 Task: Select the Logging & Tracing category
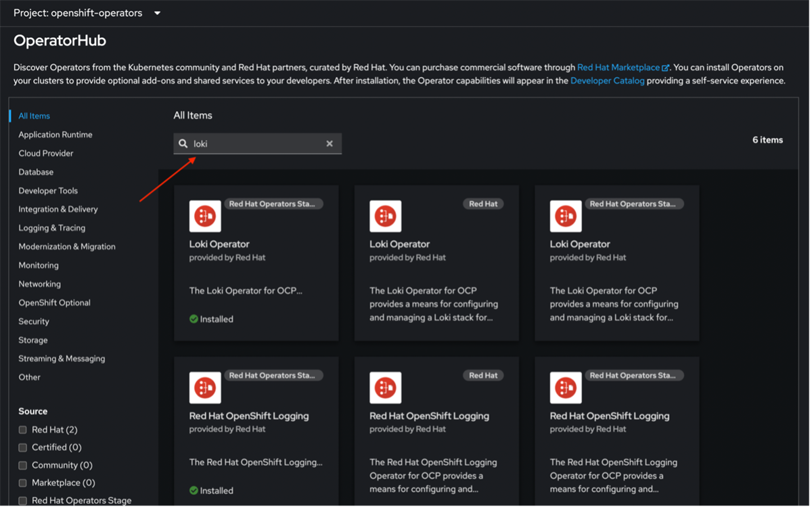pos(51,228)
